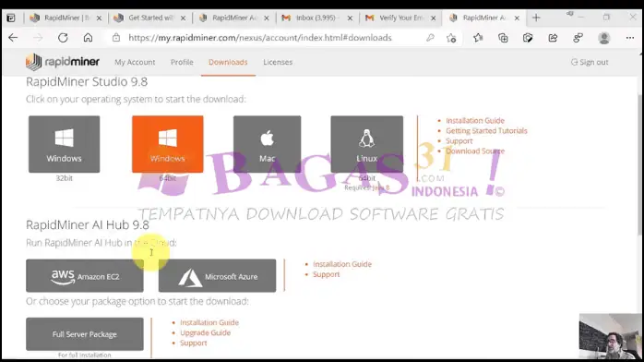Open Studio Installation Guide link
This screenshot has height=362, width=644.
[475, 120]
